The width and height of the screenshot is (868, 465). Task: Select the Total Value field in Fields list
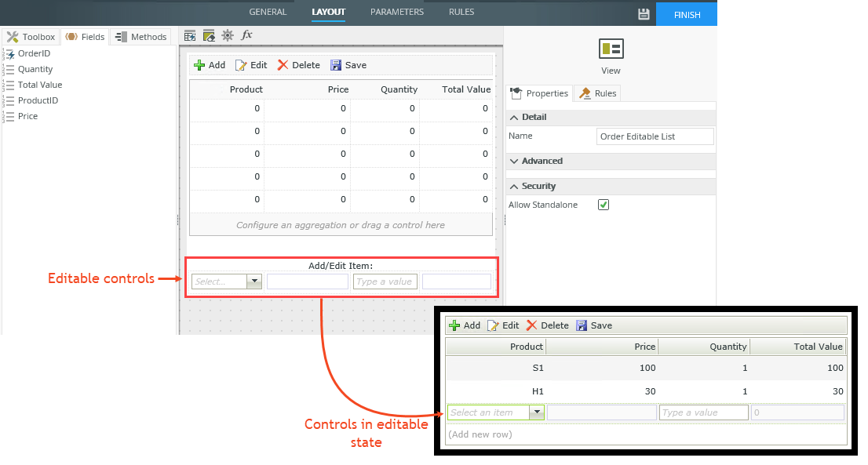40,85
